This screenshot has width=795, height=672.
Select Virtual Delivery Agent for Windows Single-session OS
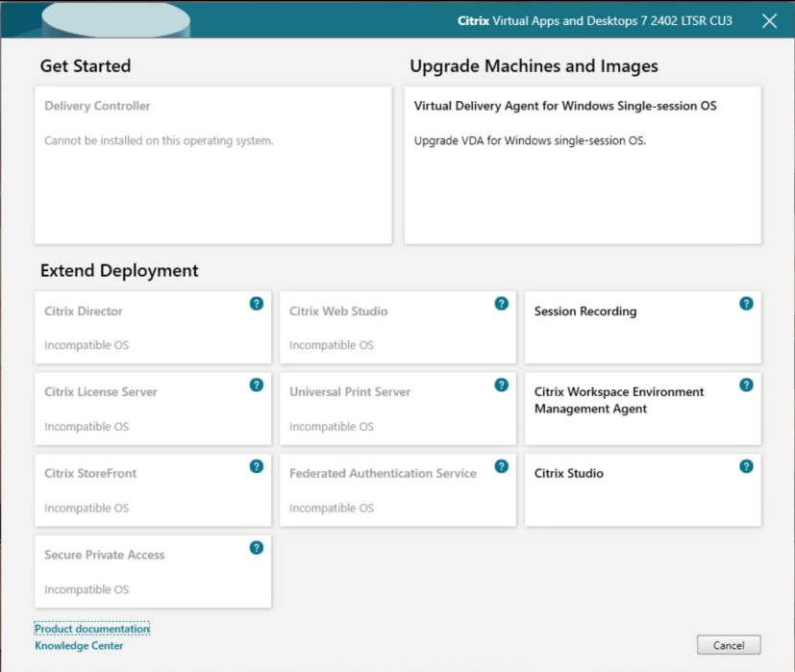click(x=583, y=164)
